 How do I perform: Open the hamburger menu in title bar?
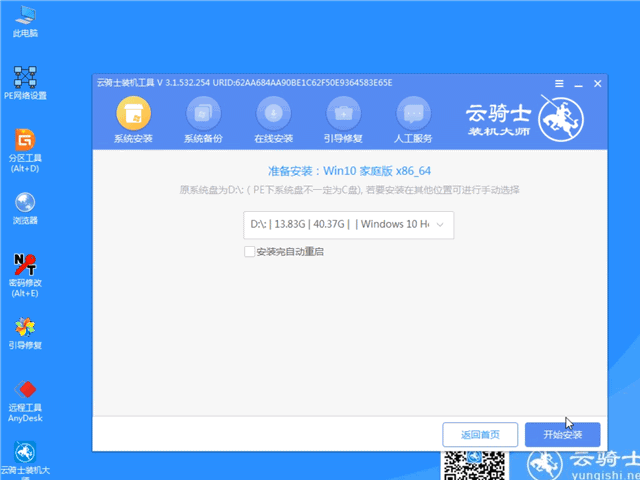pyautogui.click(x=559, y=84)
